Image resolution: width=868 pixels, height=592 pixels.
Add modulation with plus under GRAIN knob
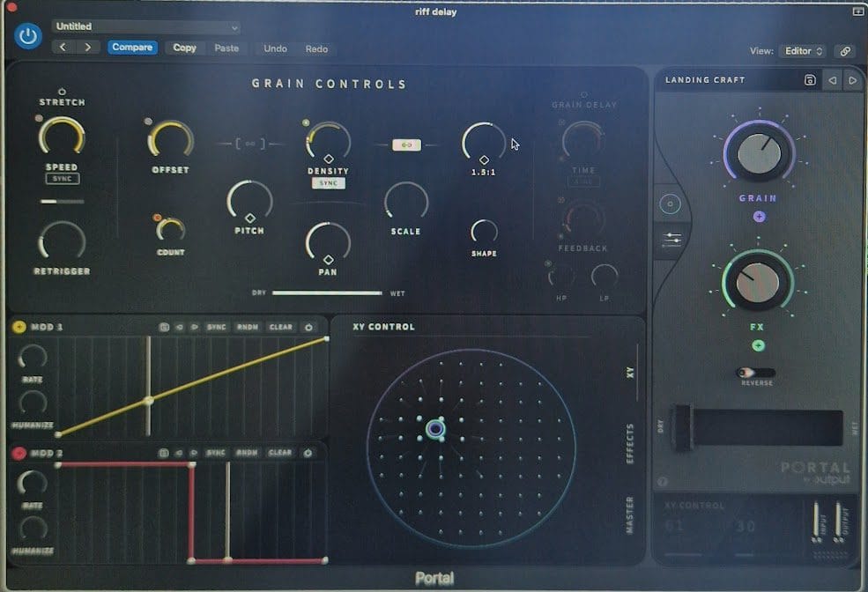point(760,217)
